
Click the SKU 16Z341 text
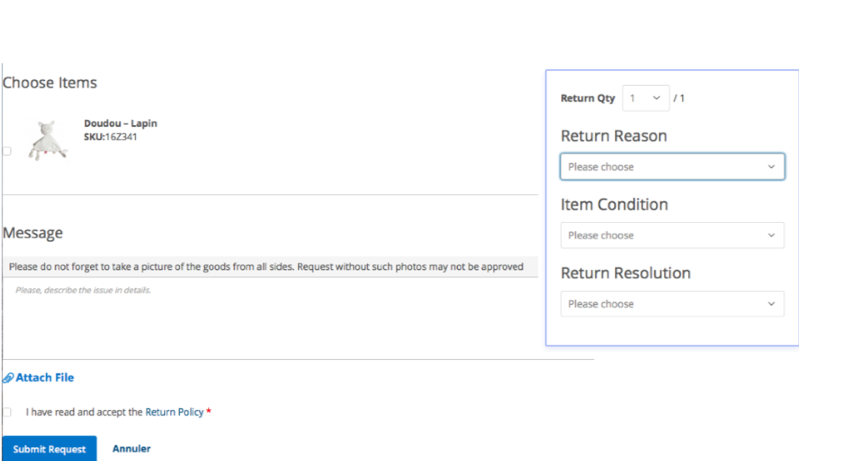111,137
